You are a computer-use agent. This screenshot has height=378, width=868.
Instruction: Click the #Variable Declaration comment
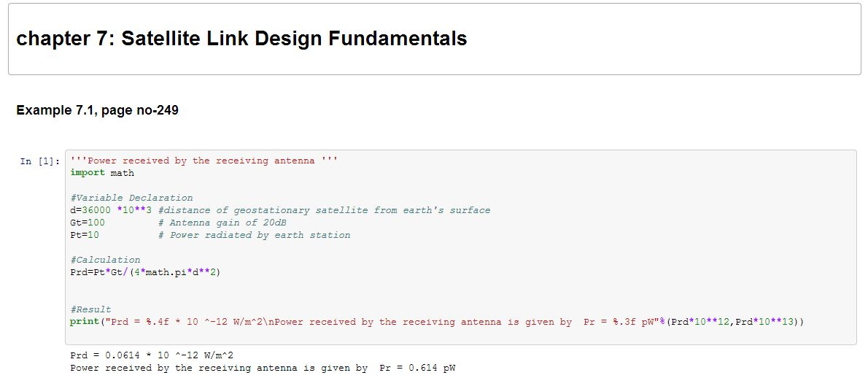[x=131, y=198]
